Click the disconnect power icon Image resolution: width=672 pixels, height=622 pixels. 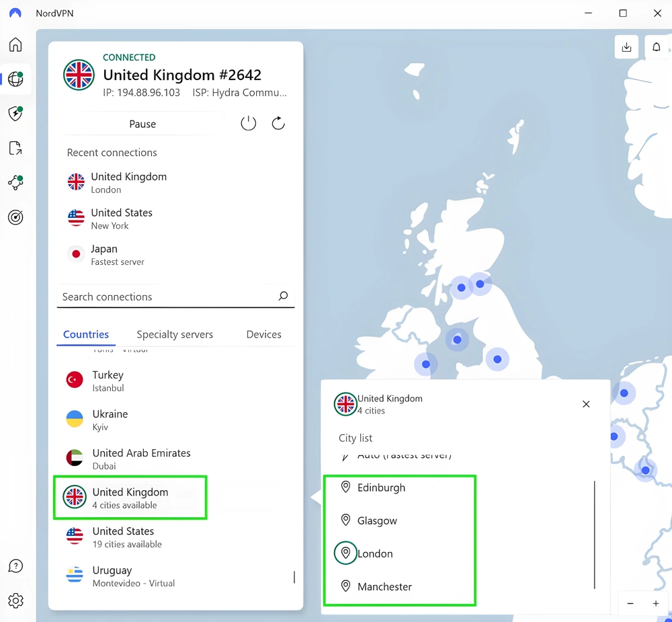(248, 124)
